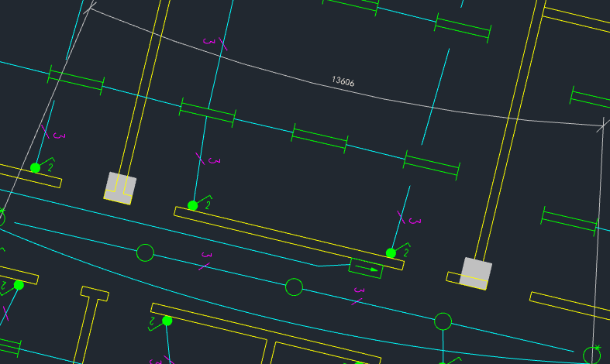Select solid green dot at long wall's left end
Screen dimensions: 610x364
coord(193,205)
